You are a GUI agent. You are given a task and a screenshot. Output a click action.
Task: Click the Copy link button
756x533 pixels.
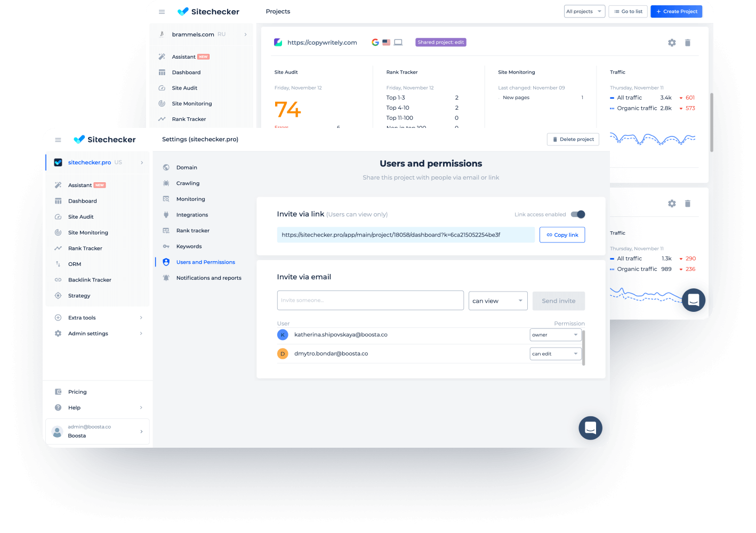pyautogui.click(x=562, y=235)
